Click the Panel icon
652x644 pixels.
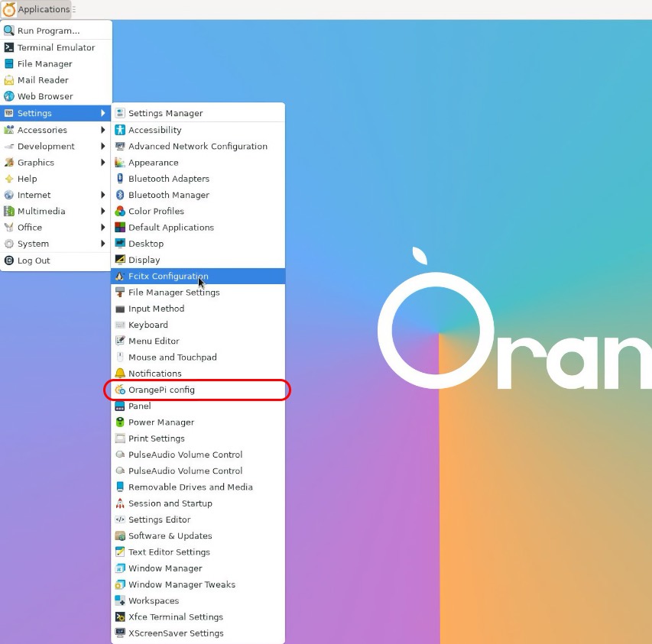(x=120, y=406)
